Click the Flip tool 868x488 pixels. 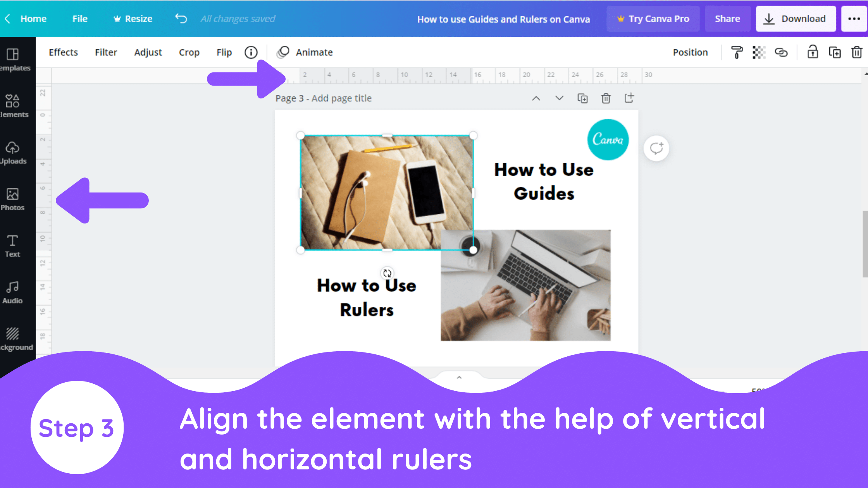[x=224, y=52]
